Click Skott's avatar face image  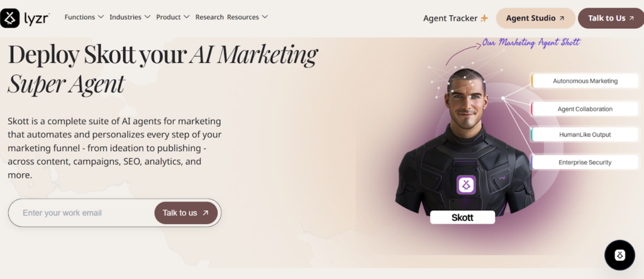(466, 104)
